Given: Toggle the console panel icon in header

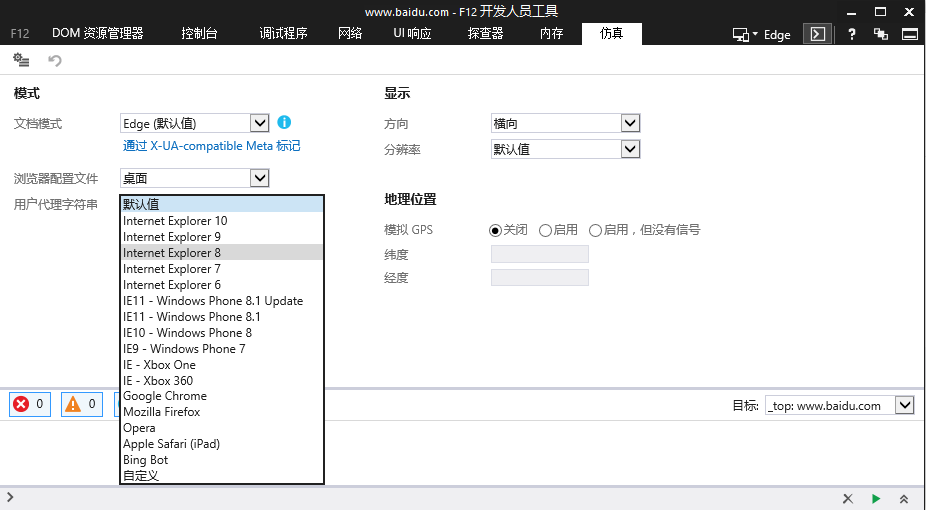Looking at the screenshot, I should 818,34.
